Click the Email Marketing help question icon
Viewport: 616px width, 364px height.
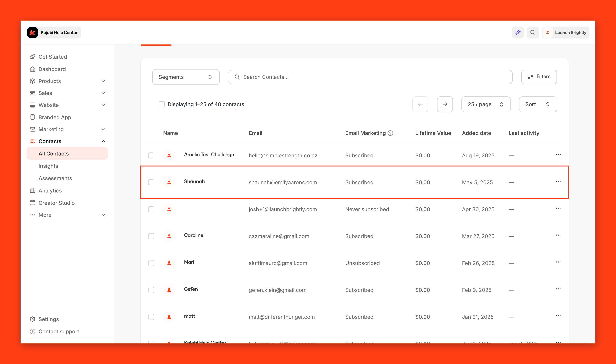coord(390,133)
